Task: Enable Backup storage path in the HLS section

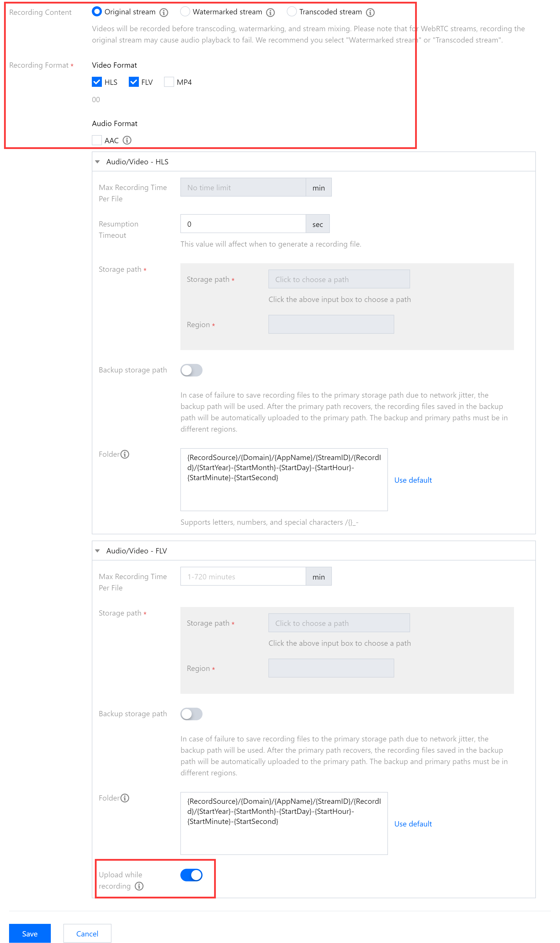Action: [191, 370]
